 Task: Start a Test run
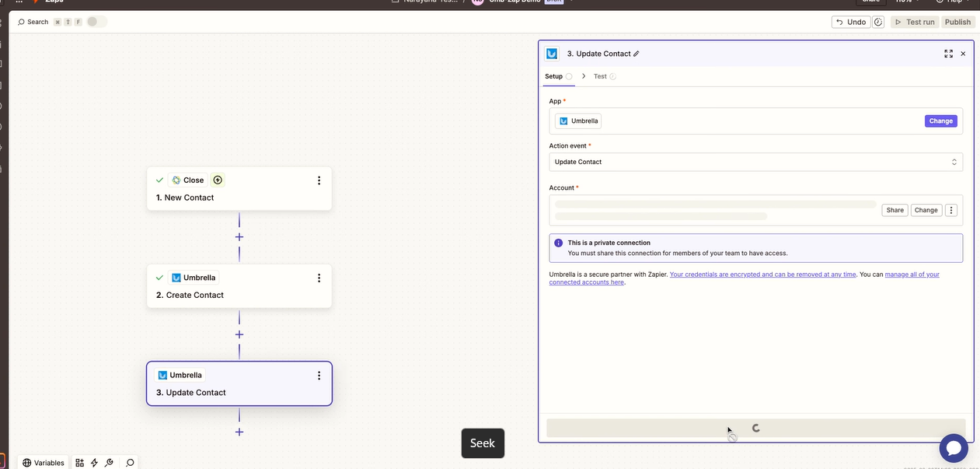click(915, 22)
